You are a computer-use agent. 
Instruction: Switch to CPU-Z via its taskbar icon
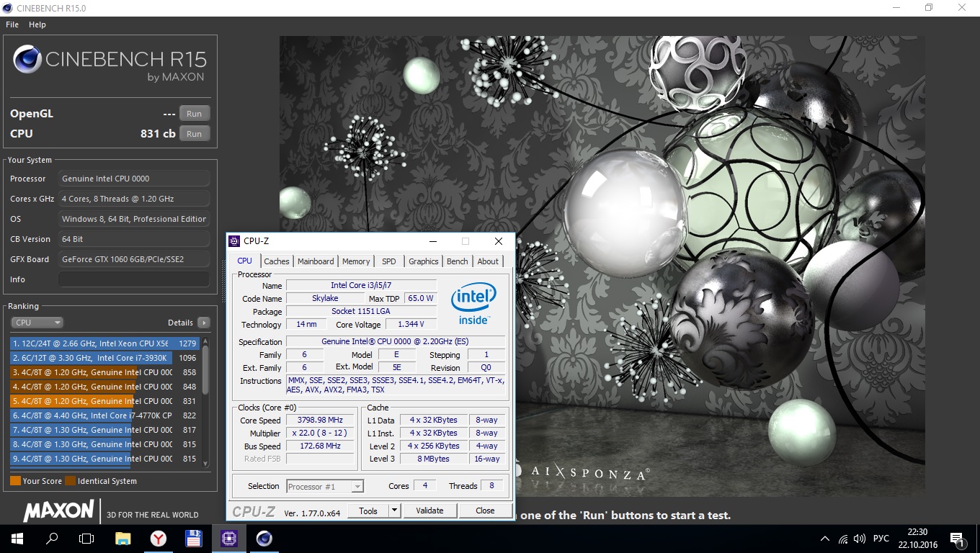point(229,539)
